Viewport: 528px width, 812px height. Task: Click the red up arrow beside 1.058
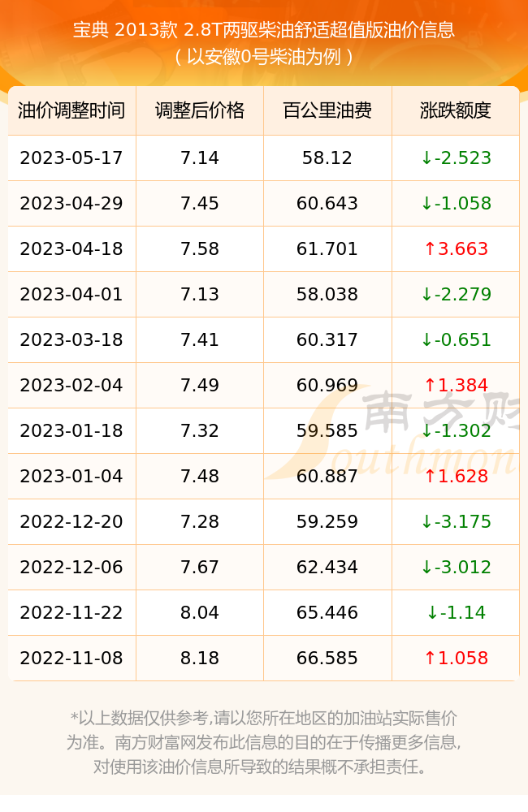pos(430,659)
